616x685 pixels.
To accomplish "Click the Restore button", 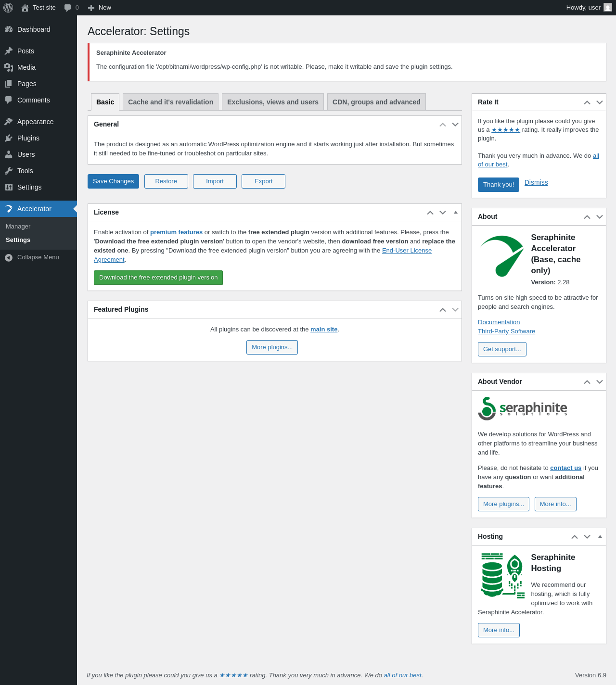I will [x=166, y=181].
